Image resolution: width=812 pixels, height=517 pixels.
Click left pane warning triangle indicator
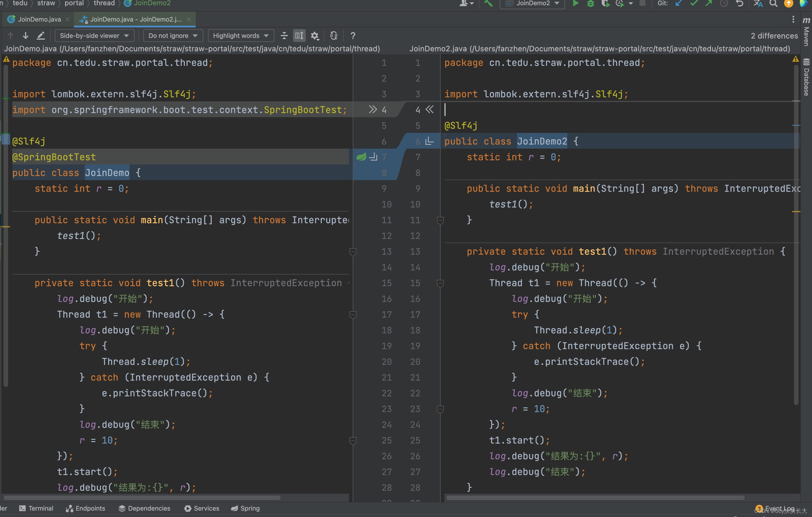pyautogui.click(x=6, y=60)
